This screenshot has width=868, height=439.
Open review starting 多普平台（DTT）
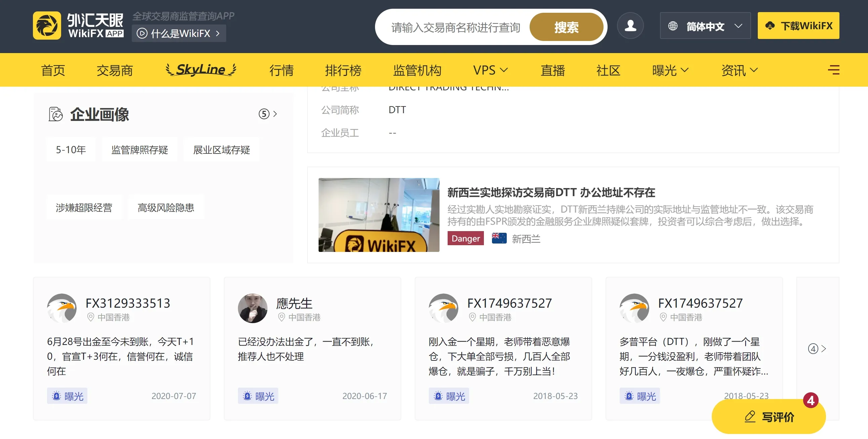[x=694, y=356]
